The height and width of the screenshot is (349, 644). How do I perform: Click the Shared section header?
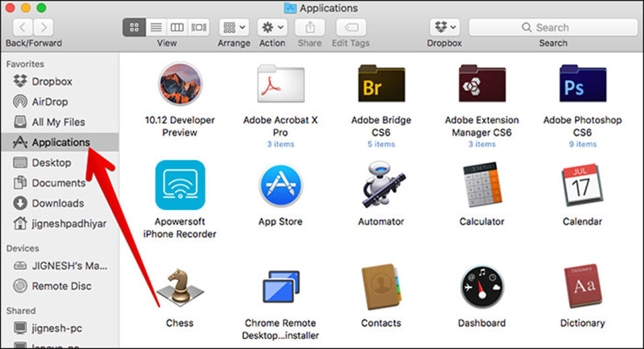click(x=21, y=311)
